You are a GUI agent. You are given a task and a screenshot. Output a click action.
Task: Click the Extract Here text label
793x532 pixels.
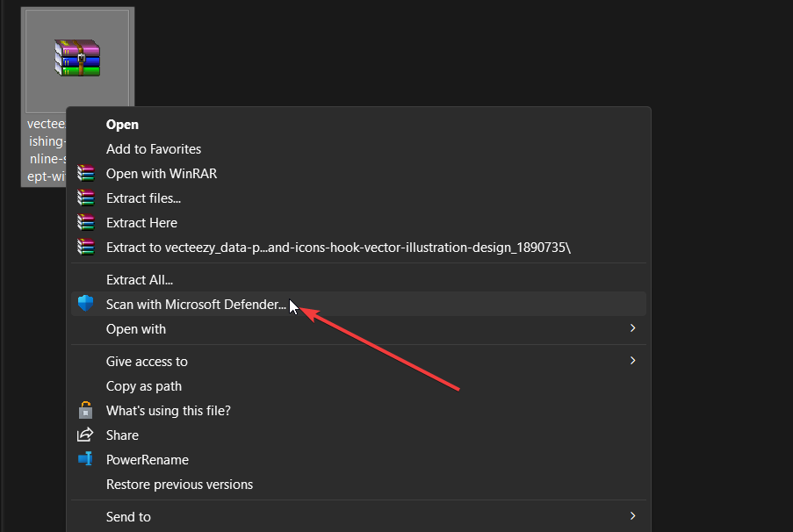pyautogui.click(x=141, y=223)
